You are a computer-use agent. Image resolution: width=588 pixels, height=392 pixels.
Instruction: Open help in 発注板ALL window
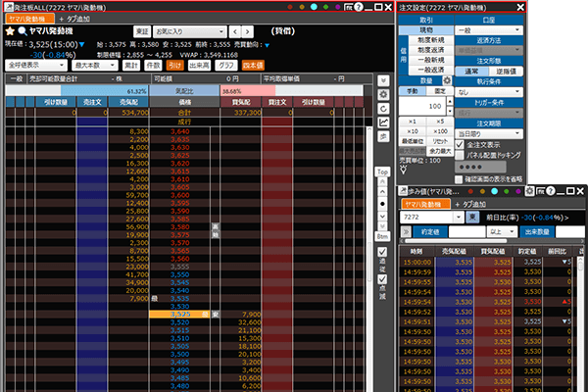pos(359,7)
